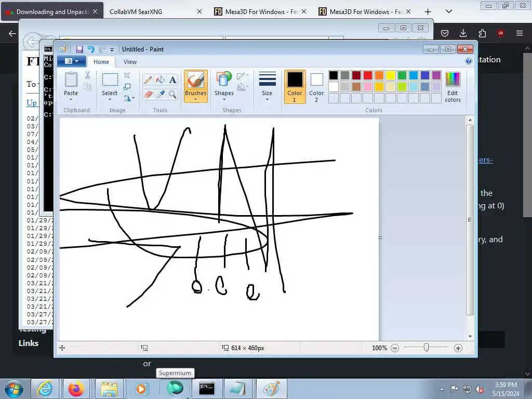Expand the Shapes gallery dropdown
This screenshot has height=399, width=532.
pos(224,99)
